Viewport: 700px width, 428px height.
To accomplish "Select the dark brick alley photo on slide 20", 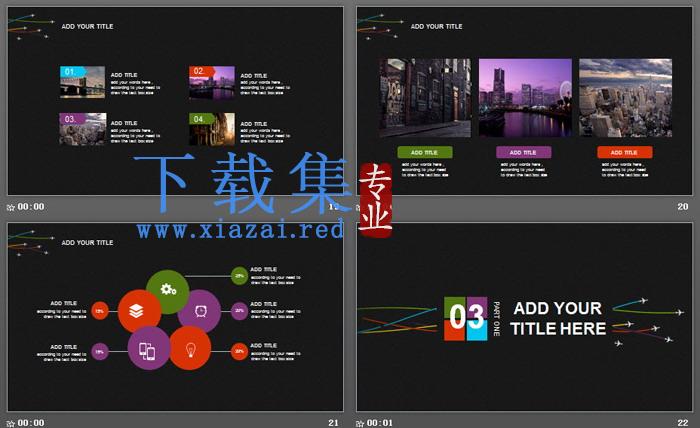I will (425, 98).
